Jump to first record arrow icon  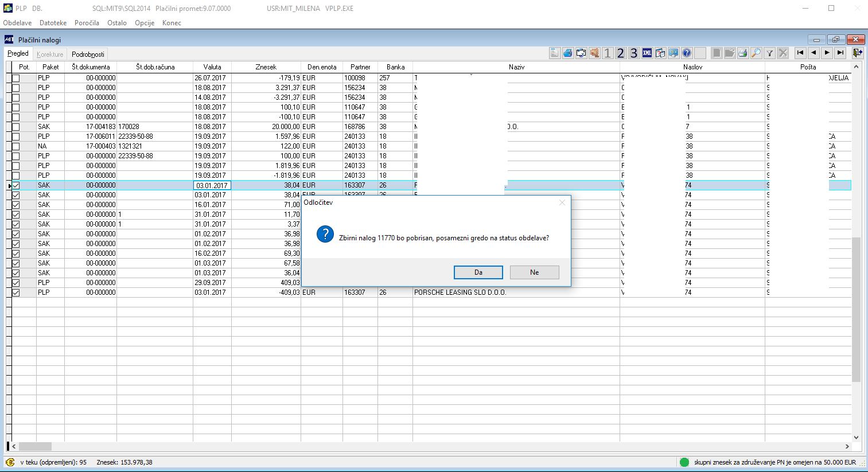coord(800,53)
